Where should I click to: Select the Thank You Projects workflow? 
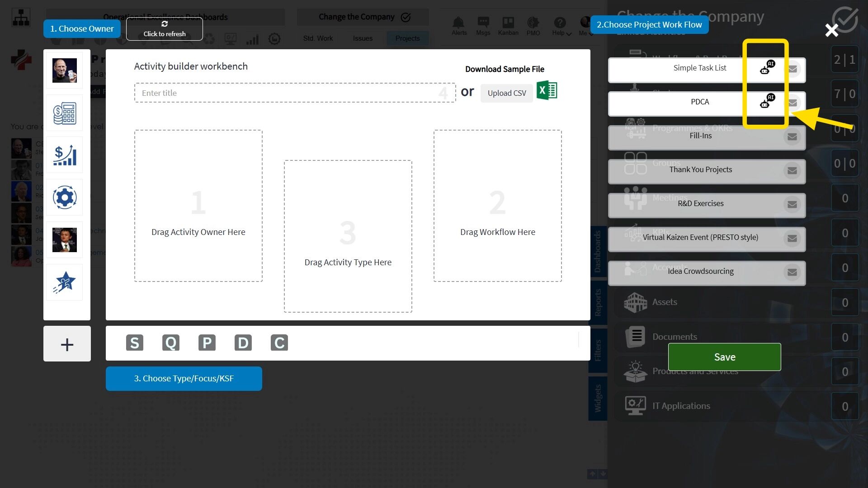700,170
